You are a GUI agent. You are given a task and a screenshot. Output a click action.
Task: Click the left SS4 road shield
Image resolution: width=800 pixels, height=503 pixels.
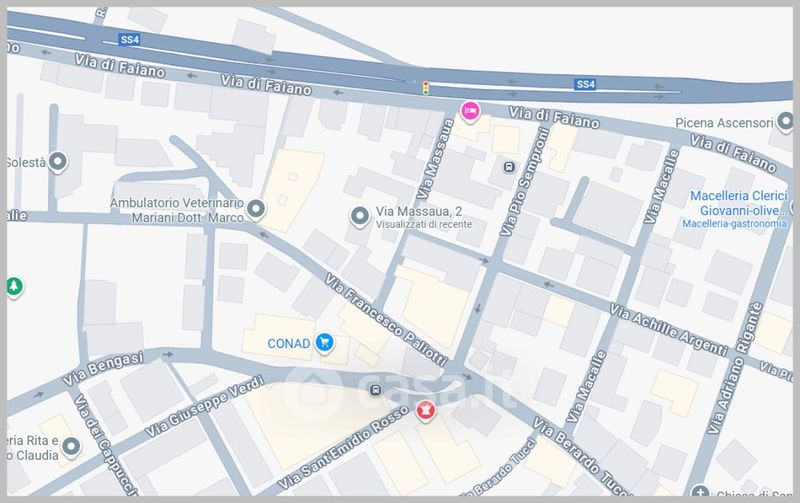(128, 40)
